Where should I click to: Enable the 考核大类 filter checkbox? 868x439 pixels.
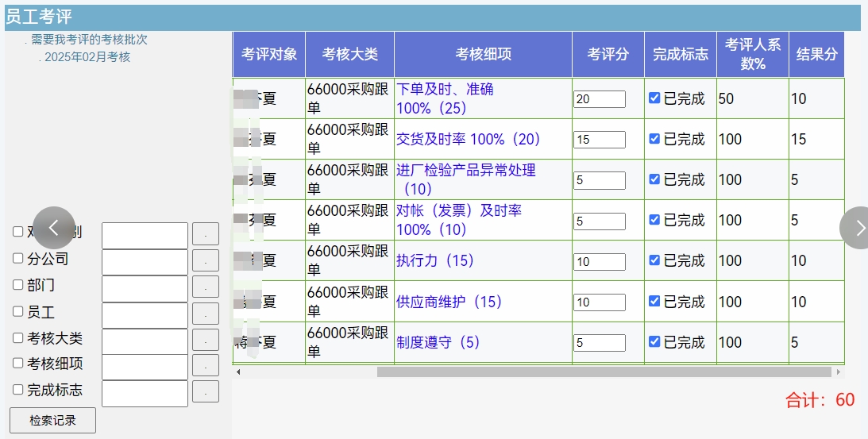tap(18, 337)
